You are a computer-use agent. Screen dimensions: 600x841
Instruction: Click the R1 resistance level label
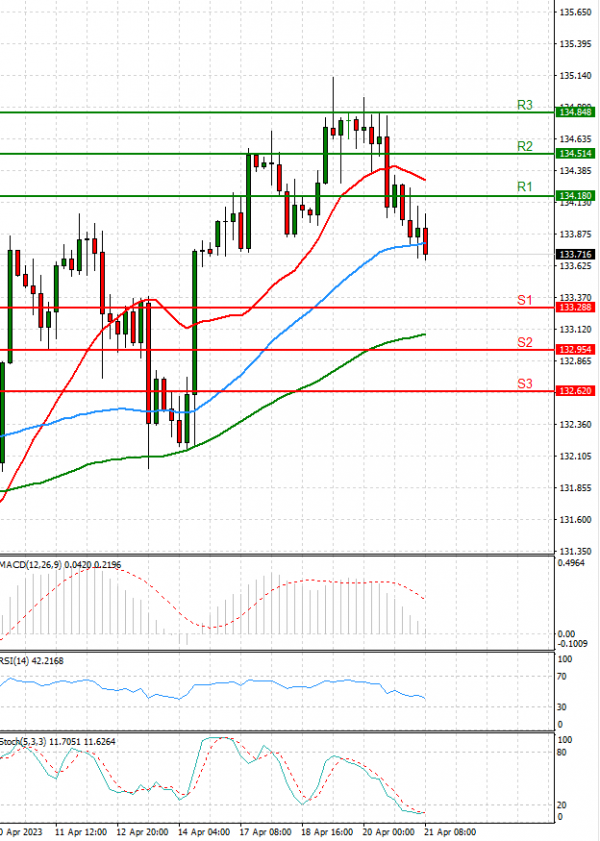pos(524,187)
